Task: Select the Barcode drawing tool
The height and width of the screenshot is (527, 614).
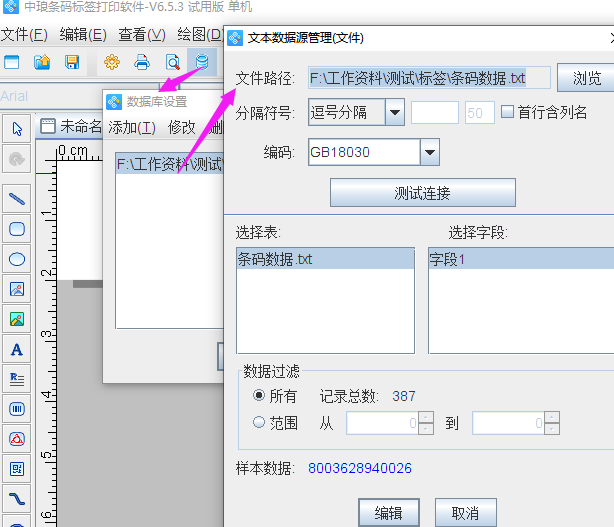Action: (16, 409)
